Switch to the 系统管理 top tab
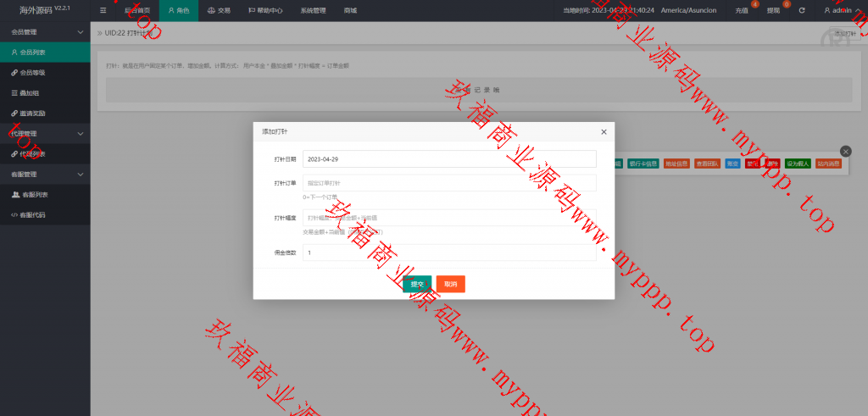The width and height of the screenshot is (868, 416). pos(314,11)
